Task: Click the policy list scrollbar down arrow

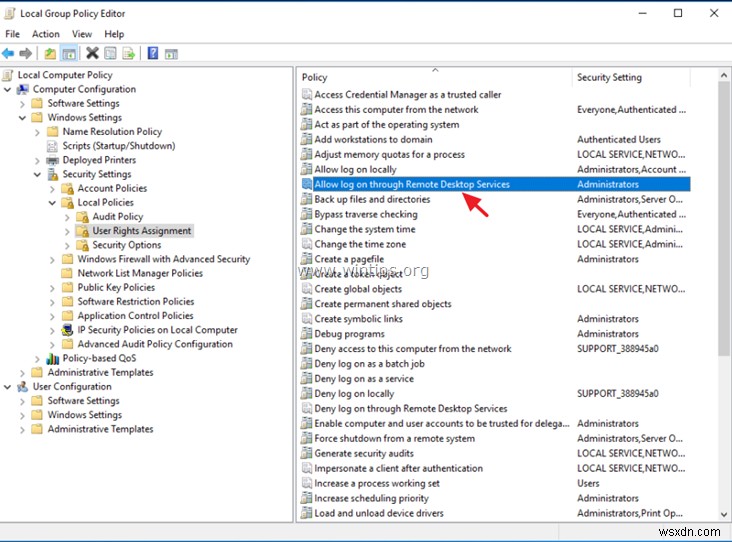Action: 724,514
